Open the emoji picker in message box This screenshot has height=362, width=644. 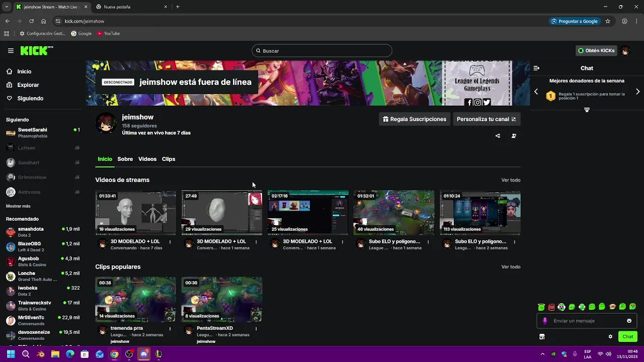(629, 321)
